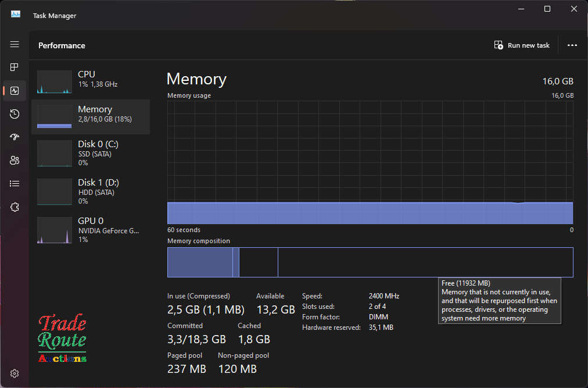Switch to the Users page icon
Screen dimensions: 588x388
15,161
